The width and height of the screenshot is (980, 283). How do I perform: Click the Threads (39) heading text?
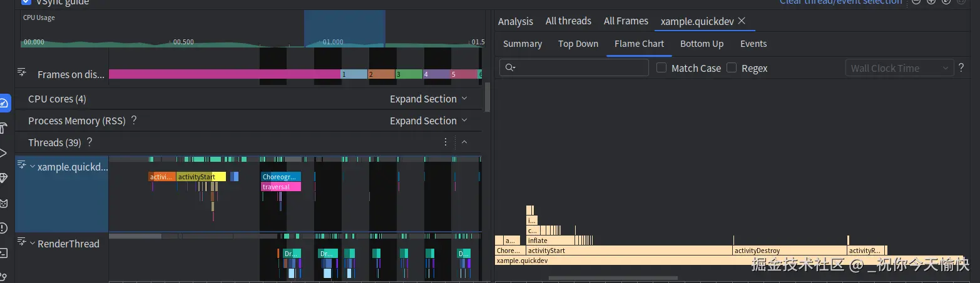click(54, 142)
